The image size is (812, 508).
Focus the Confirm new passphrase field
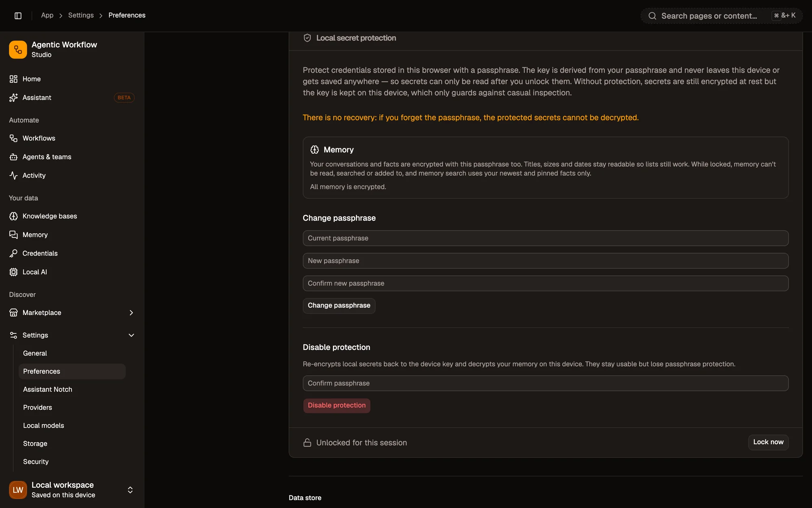[545, 283]
